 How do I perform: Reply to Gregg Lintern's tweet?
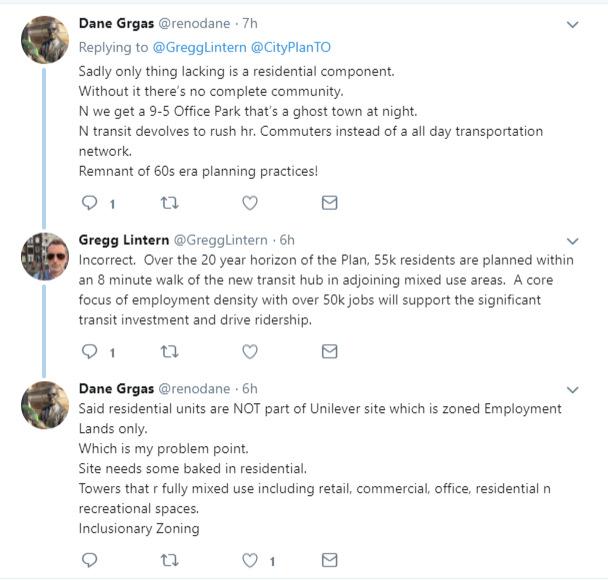(x=88, y=351)
